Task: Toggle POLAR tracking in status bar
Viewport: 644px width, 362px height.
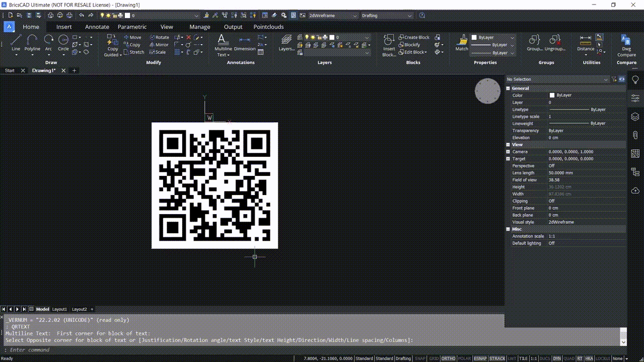Action: tap(464, 358)
